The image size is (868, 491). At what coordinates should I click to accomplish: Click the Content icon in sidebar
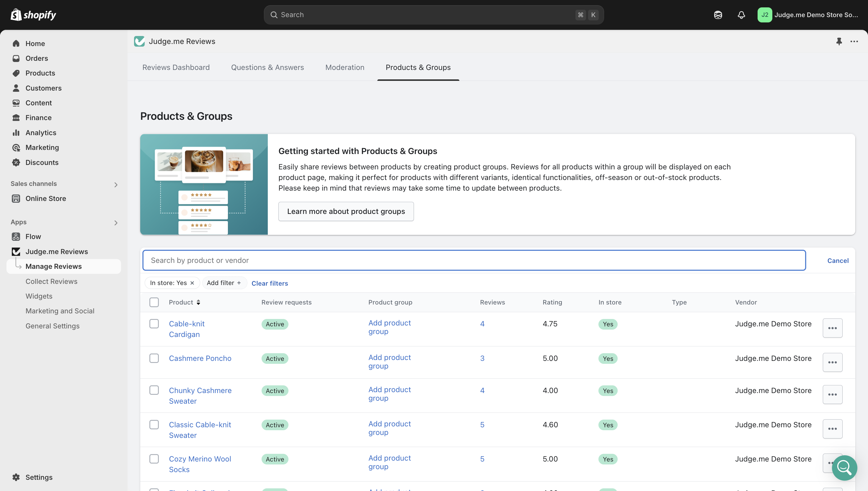16,103
